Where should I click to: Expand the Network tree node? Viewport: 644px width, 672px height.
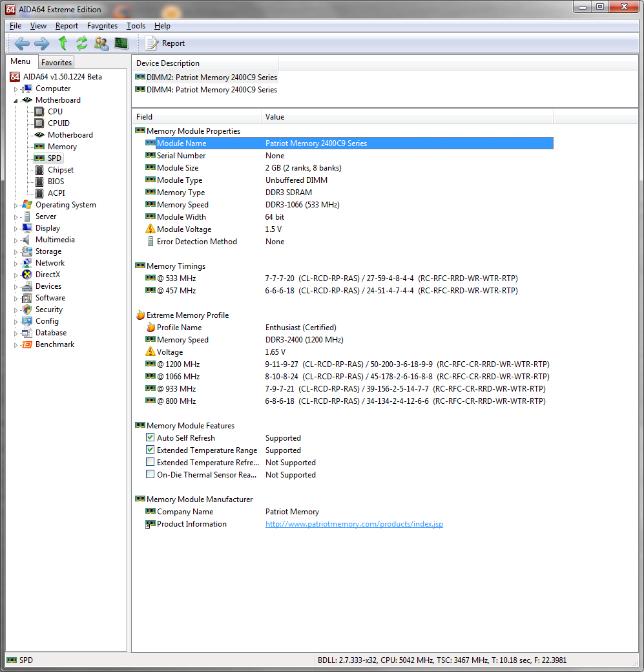pos(16,264)
